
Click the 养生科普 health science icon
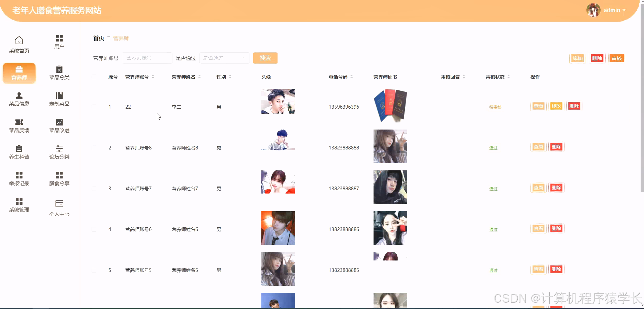[x=19, y=152]
